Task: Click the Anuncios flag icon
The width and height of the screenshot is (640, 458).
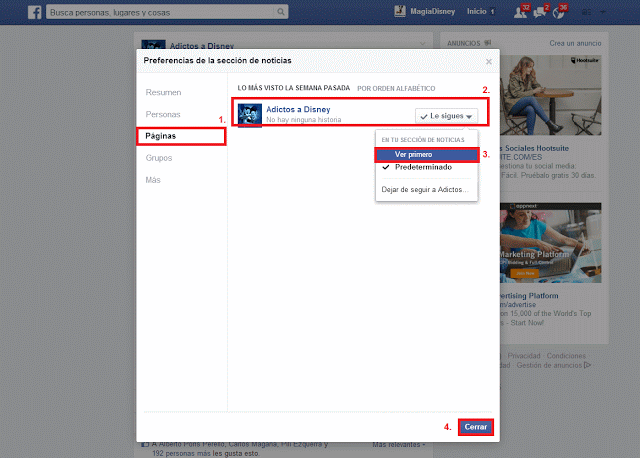Action: pyautogui.click(x=487, y=43)
